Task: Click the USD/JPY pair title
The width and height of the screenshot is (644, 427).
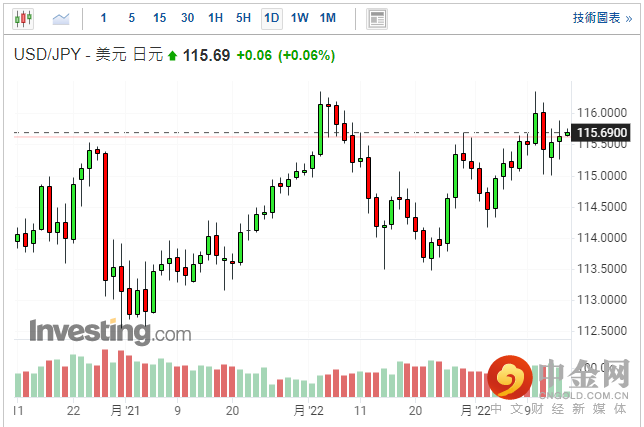Action: [x=47, y=56]
